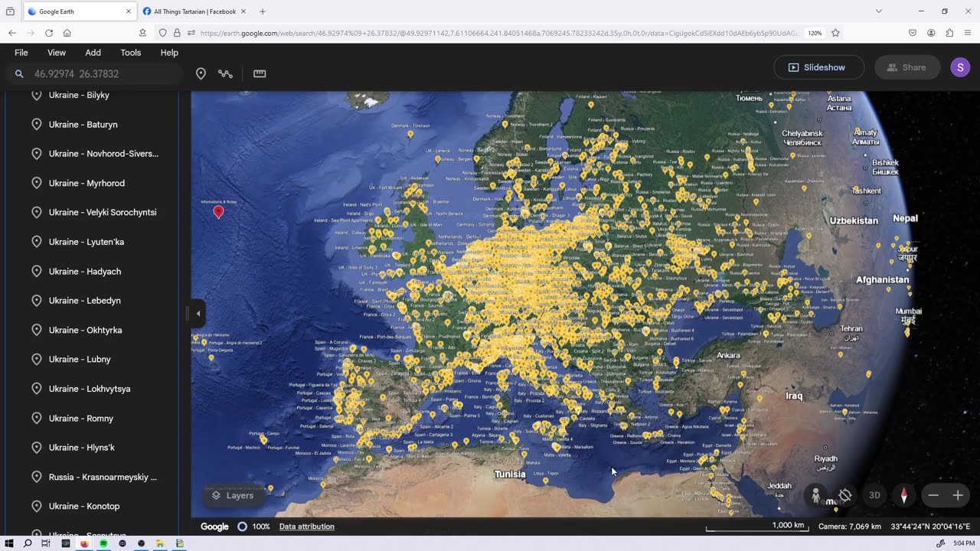Click the fly to location icon

(845, 495)
